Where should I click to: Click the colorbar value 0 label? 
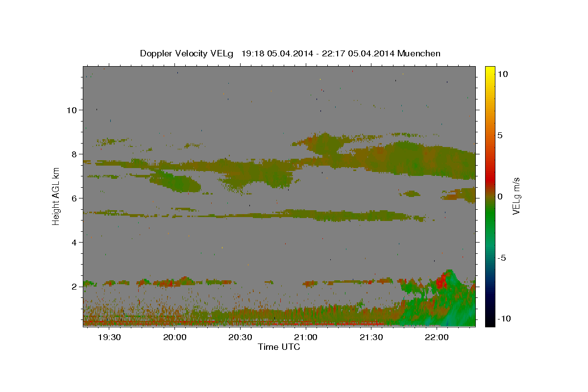500,196
